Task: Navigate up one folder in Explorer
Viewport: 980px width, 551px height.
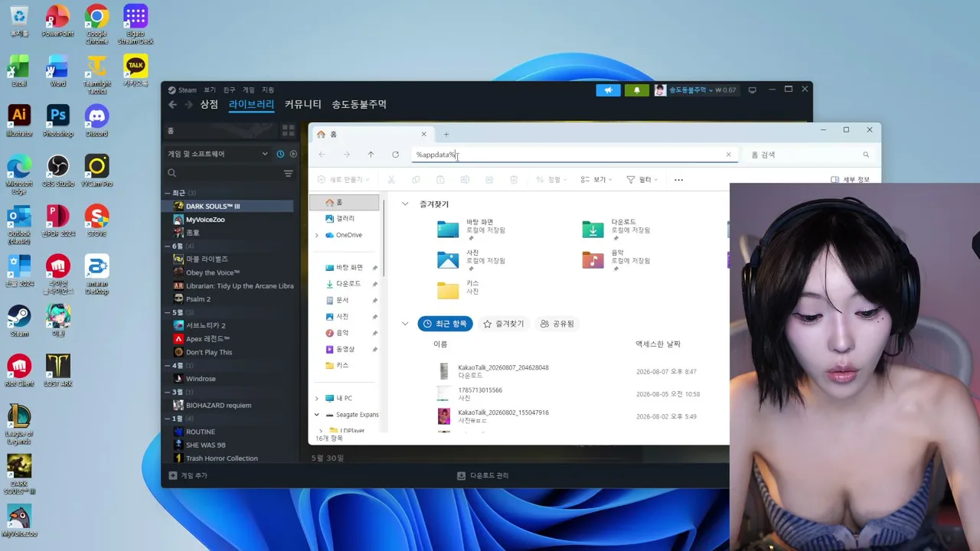Action: [371, 155]
